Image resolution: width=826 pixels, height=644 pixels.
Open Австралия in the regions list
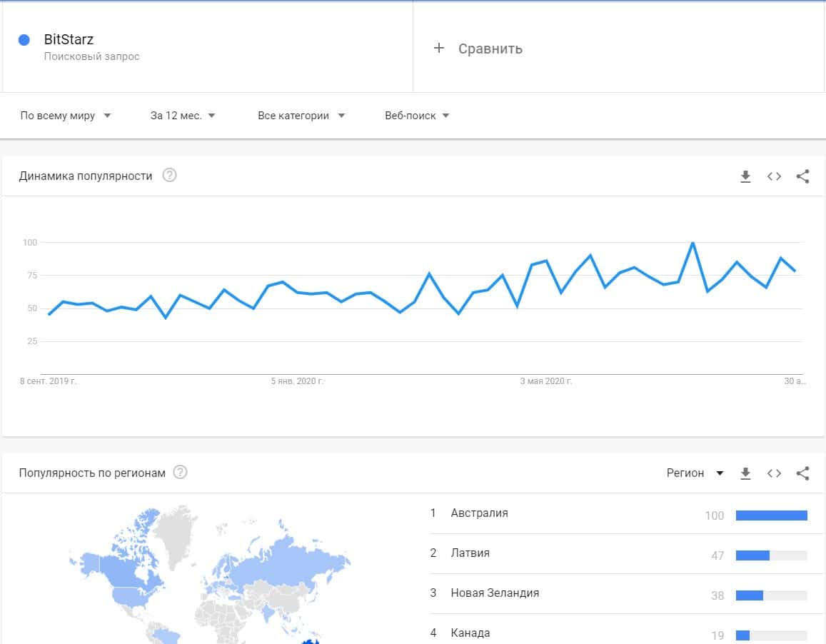coord(479,513)
